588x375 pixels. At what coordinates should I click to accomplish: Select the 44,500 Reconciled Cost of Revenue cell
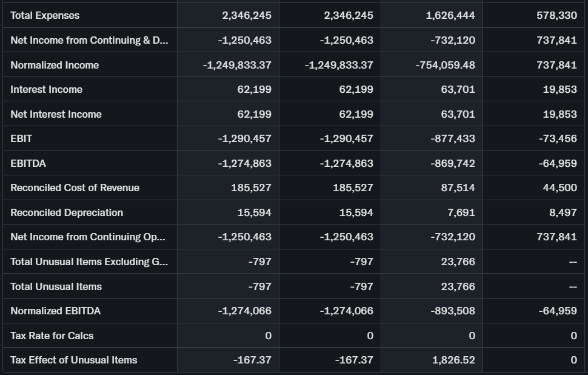[x=560, y=187]
